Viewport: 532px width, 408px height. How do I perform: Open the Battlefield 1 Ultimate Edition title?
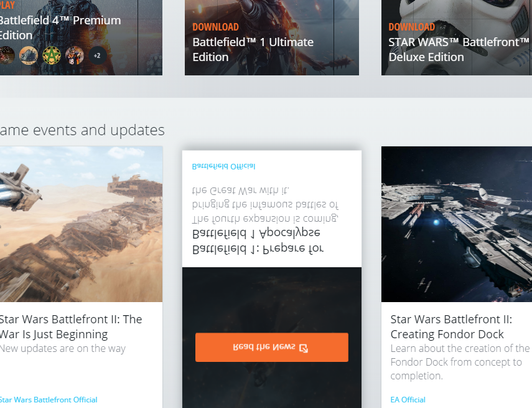pyautogui.click(x=253, y=50)
